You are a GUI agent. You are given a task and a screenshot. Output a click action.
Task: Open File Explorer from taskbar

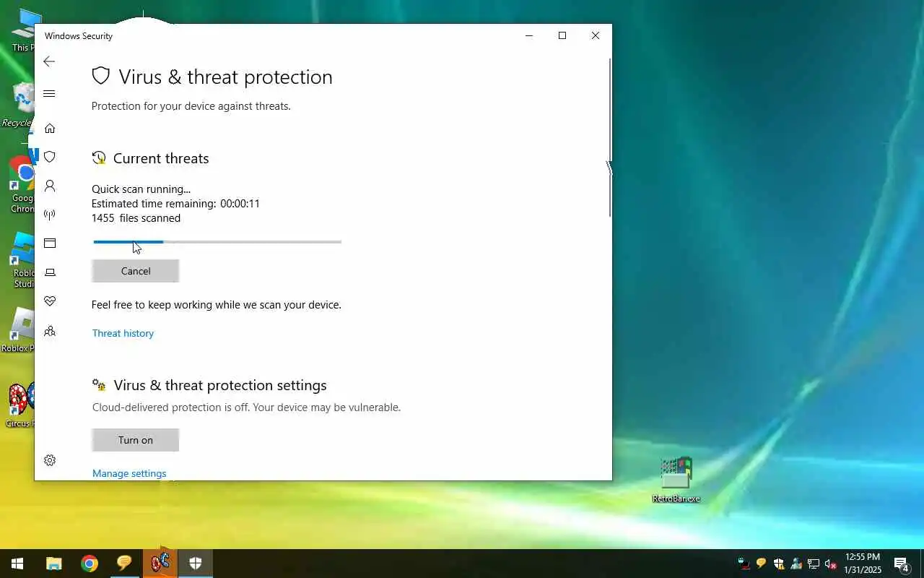[x=54, y=564]
